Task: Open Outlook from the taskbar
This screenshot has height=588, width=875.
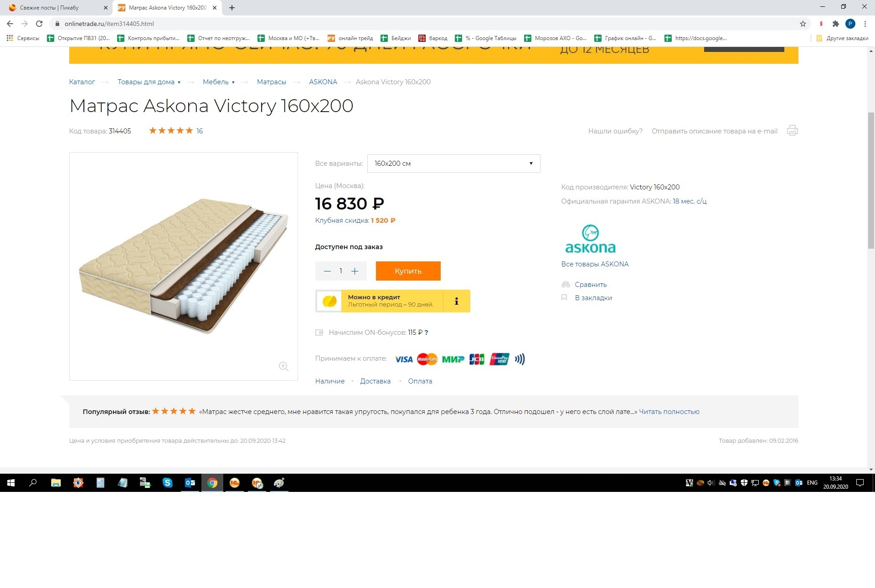Action: coord(190,483)
